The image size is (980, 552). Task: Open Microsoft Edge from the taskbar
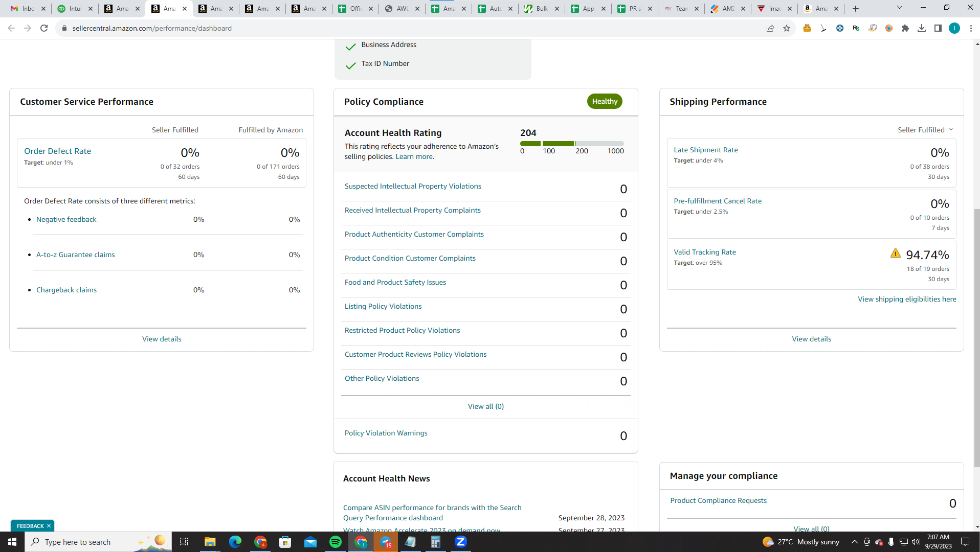[x=235, y=542]
